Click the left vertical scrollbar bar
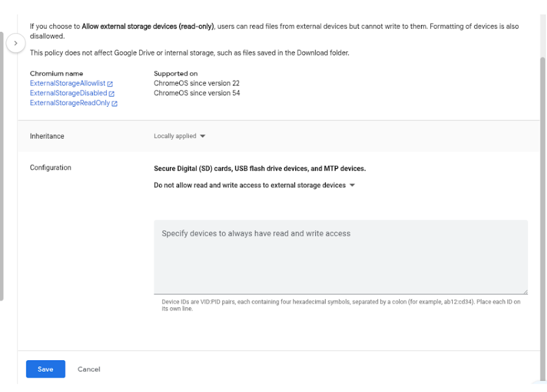The width and height of the screenshot is (547, 392). click(x=1, y=166)
